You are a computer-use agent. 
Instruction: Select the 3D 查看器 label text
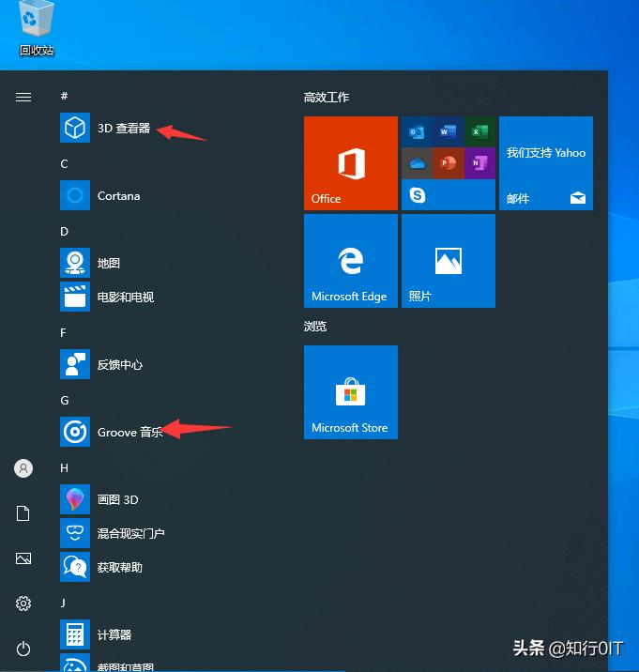124,129
